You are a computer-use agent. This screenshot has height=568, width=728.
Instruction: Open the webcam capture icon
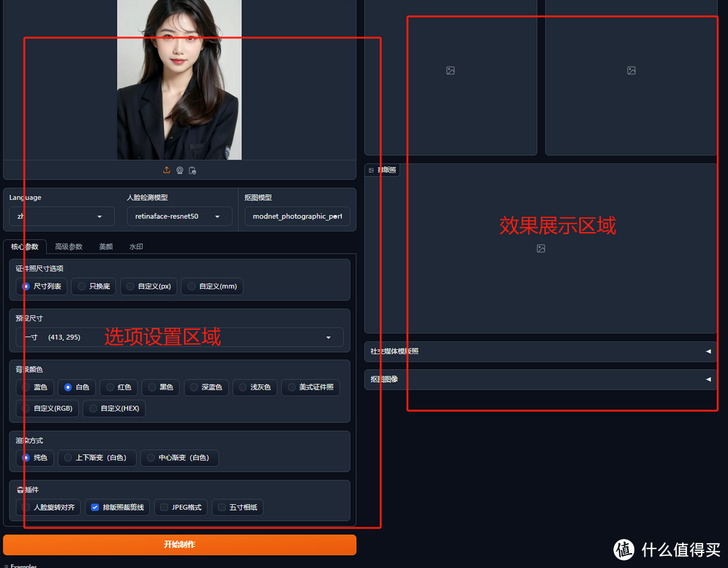coord(179,170)
